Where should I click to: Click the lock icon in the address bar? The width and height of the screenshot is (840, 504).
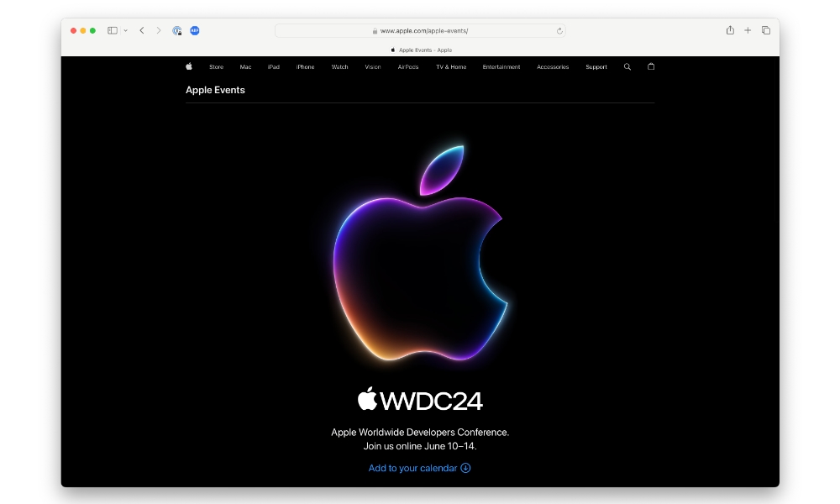(x=375, y=31)
